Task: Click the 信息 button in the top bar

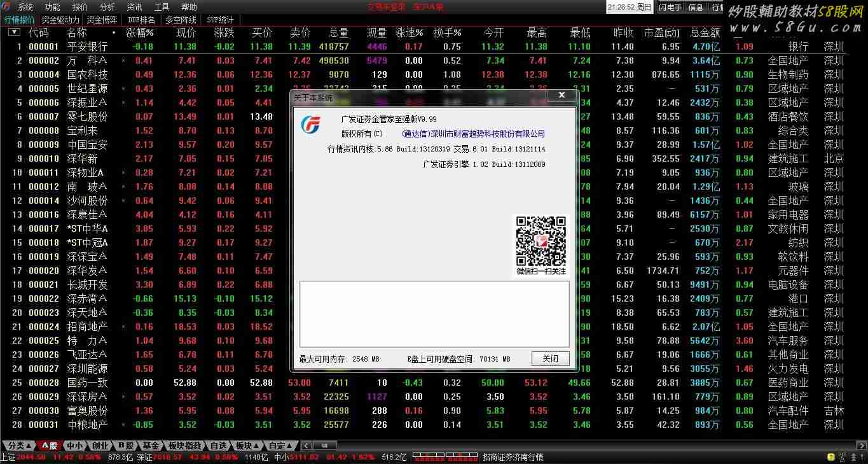Action: (696, 8)
